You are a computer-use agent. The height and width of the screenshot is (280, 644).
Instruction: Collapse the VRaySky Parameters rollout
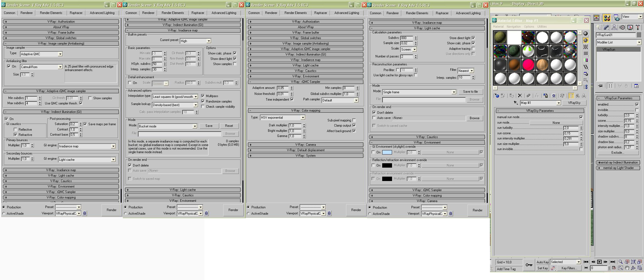pyautogui.click(x=540, y=111)
